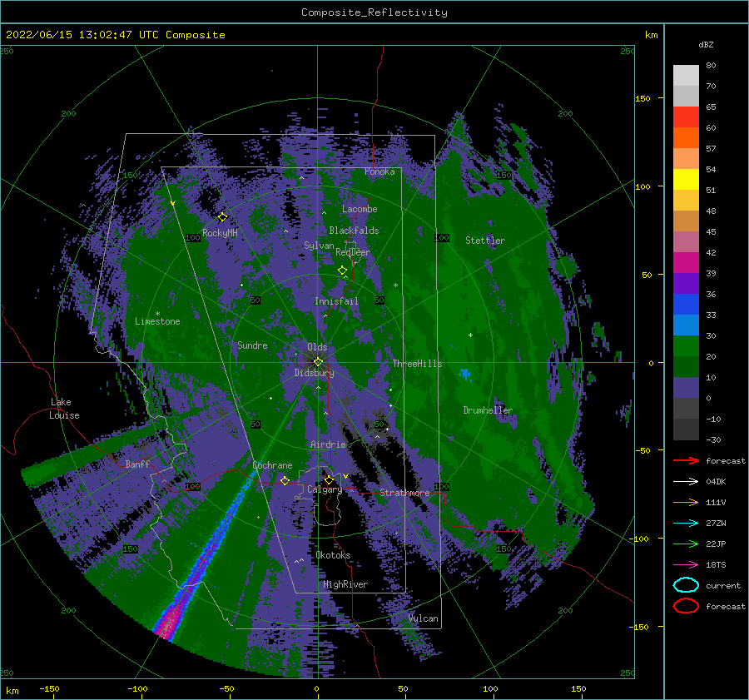Click the Vulcan label
749x700 pixels.
point(424,618)
